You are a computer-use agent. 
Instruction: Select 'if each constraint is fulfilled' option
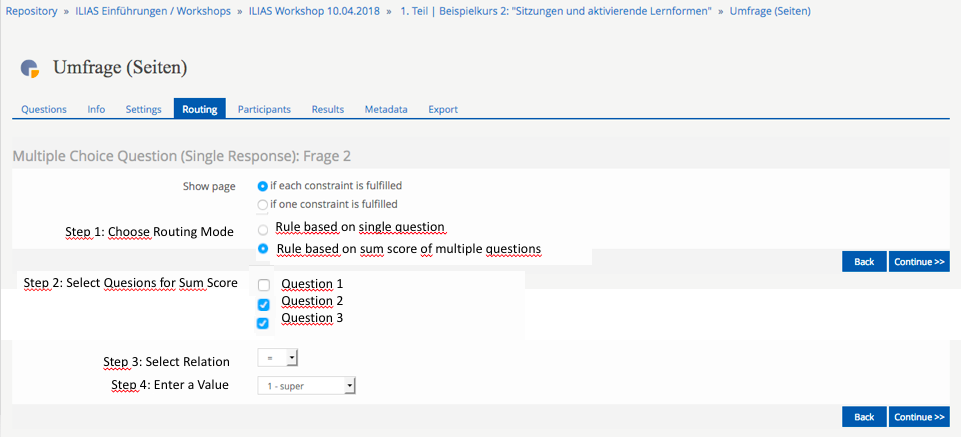click(x=263, y=186)
